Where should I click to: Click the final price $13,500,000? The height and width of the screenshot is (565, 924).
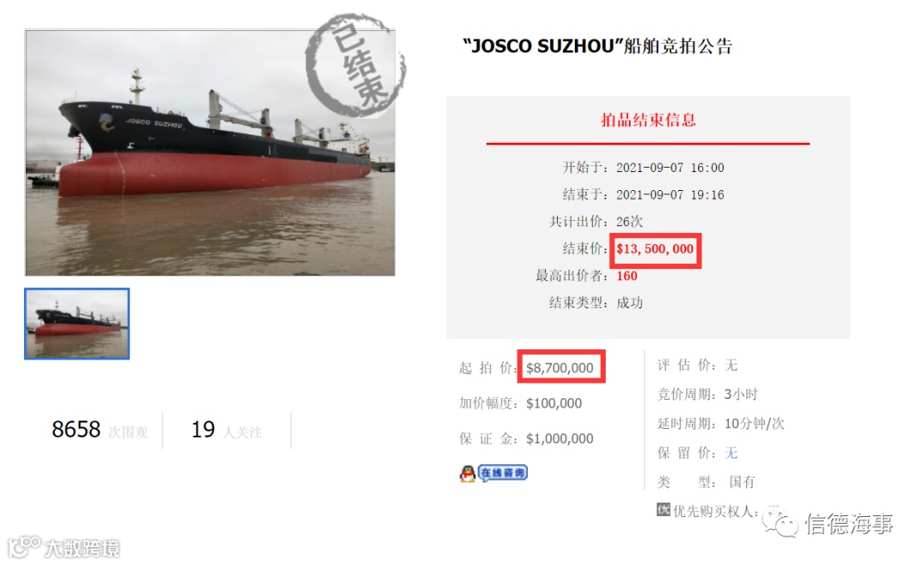pyautogui.click(x=655, y=249)
